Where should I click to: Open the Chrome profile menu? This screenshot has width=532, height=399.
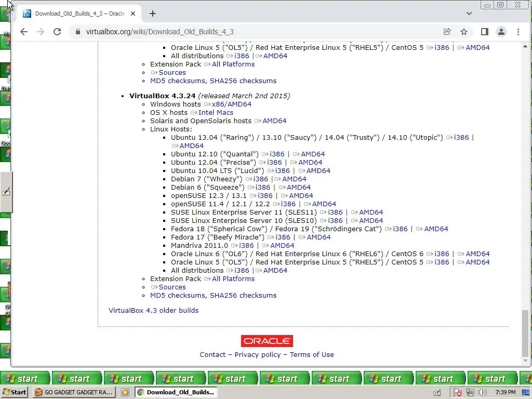pos(501,32)
